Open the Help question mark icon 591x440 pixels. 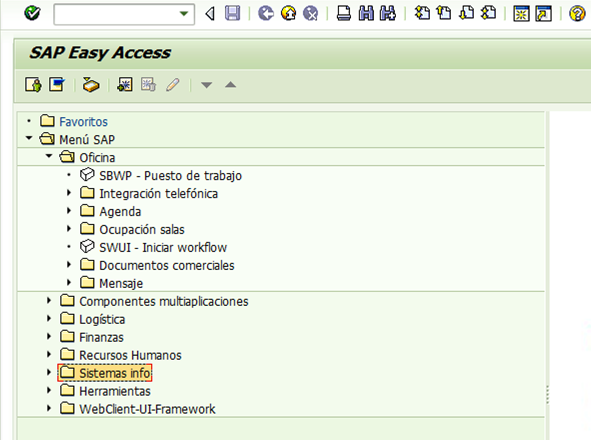[577, 14]
